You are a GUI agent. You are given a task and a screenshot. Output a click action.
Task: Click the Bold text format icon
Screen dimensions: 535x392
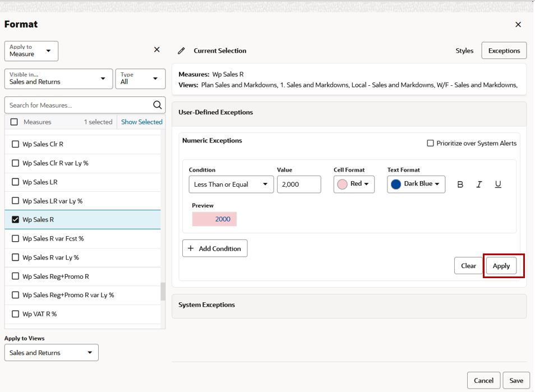tap(460, 185)
